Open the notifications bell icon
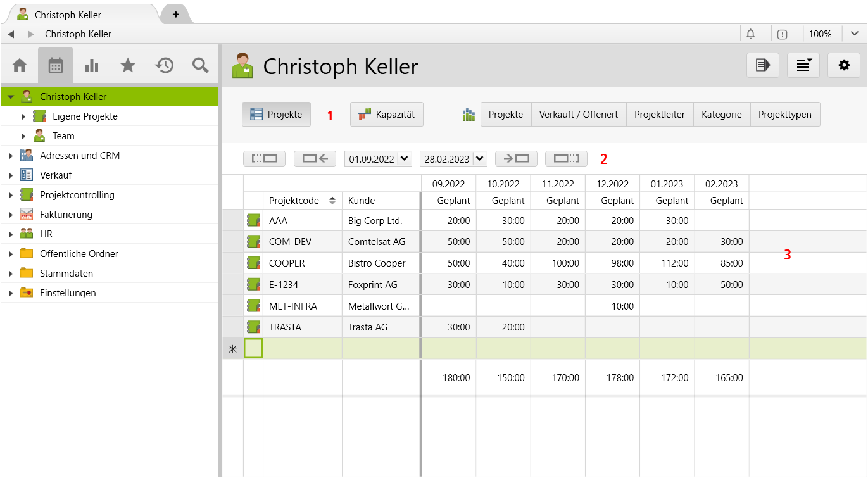Screen dimensions: 868x478 coord(751,34)
